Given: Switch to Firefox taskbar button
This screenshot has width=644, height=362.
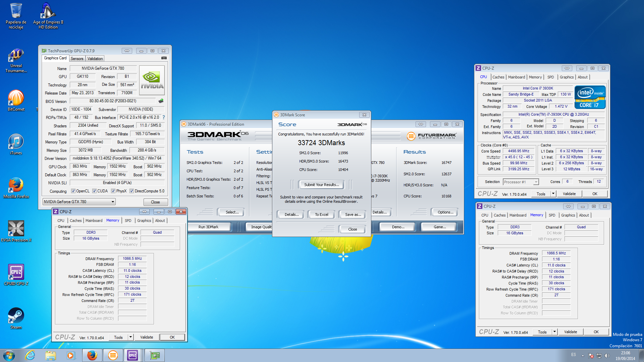Looking at the screenshot, I should click(x=92, y=355).
